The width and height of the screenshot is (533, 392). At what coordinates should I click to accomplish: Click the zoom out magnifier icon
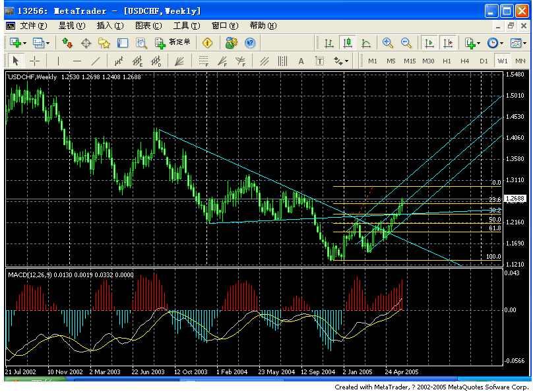pyautogui.click(x=406, y=43)
